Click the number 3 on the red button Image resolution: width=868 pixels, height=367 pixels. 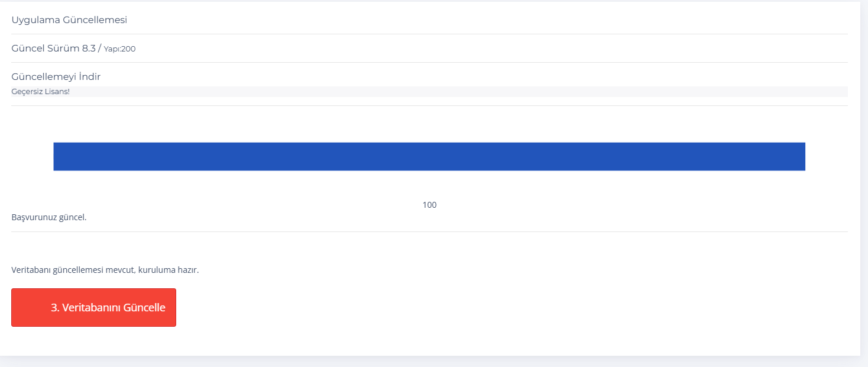[x=54, y=308]
